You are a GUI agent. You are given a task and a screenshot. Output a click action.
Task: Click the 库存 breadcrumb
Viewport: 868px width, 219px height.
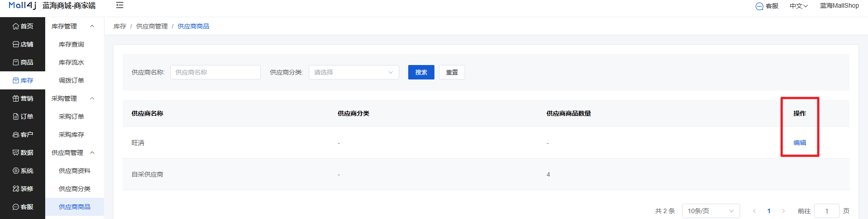(120, 26)
